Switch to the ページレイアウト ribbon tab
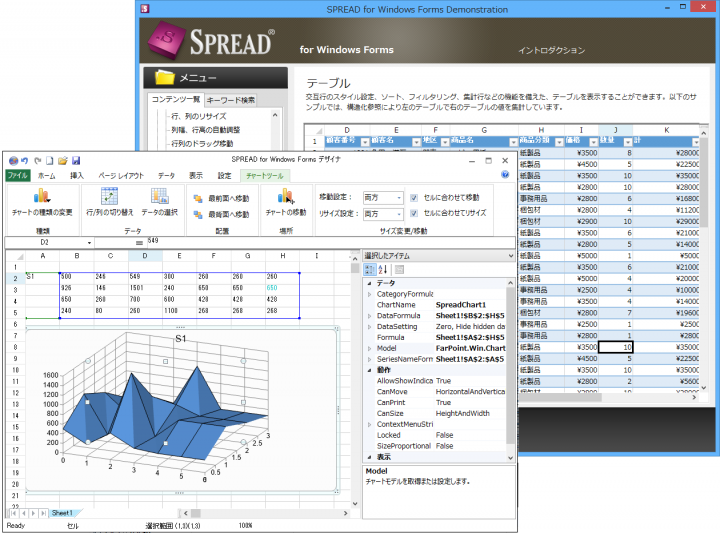720x533 pixels. tap(121, 175)
